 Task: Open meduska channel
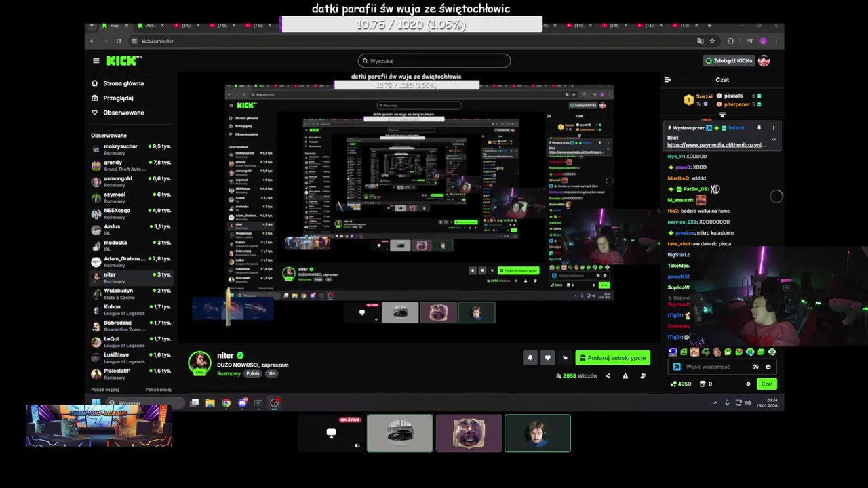pyautogui.click(x=132, y=245)
